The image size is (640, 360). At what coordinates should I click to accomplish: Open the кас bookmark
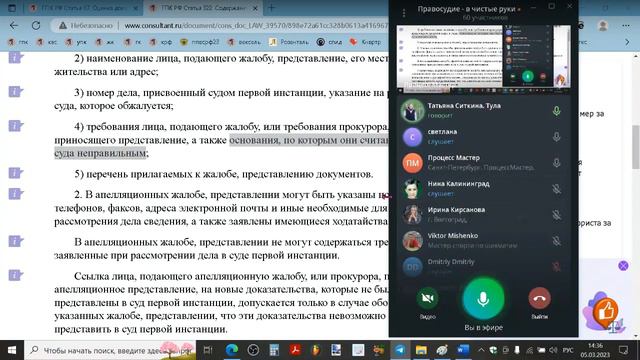pyautogui.click(x=47, y=42)
